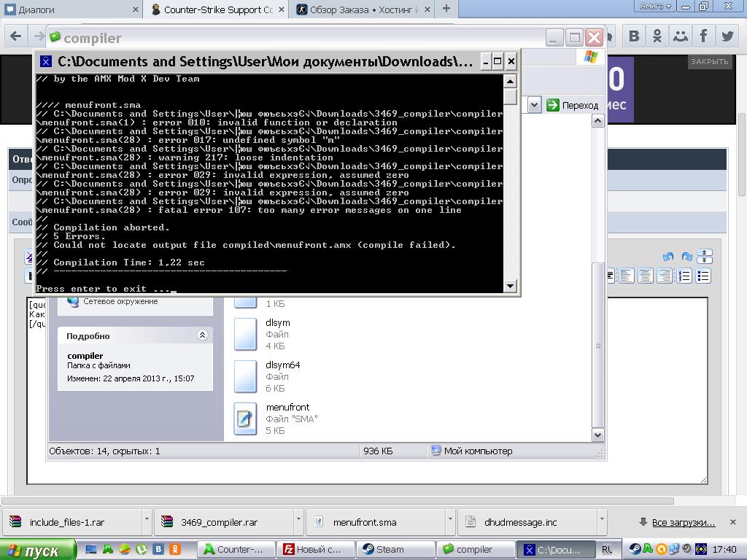Align text center in forum editor
747x560 pixels.
[646, 276]
